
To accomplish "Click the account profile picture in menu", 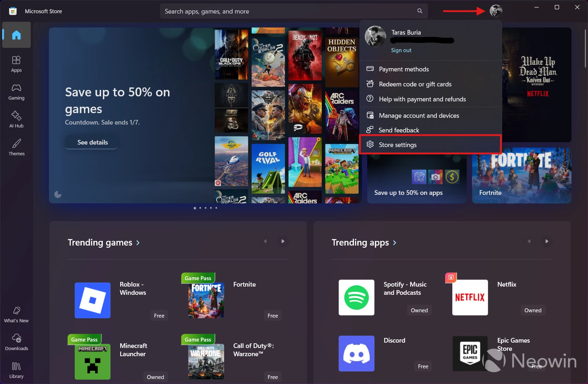I will coord(375,36).
